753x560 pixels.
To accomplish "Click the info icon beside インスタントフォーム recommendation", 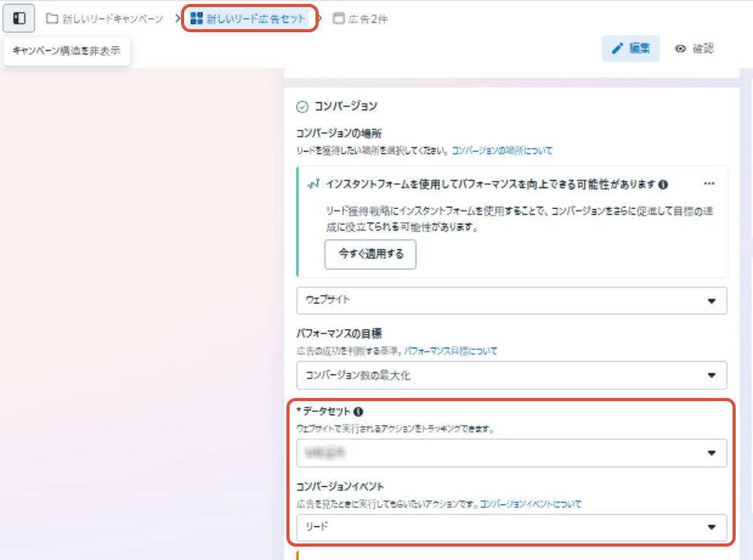I will (663, 185).
